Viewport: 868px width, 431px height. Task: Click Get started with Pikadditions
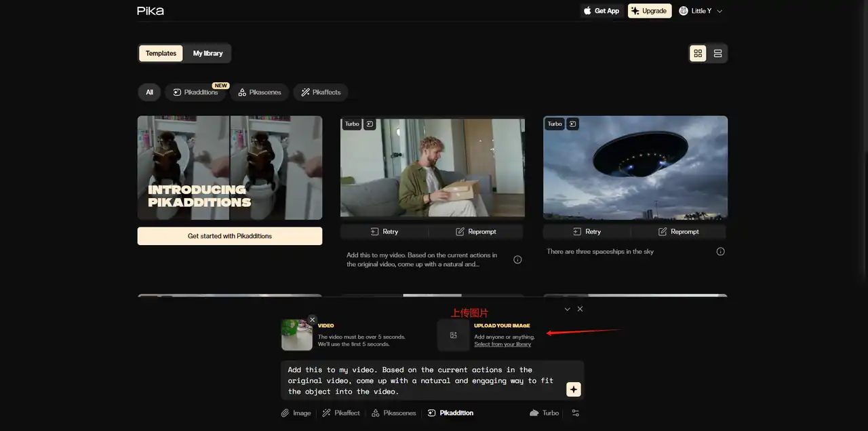click(230, 236)
